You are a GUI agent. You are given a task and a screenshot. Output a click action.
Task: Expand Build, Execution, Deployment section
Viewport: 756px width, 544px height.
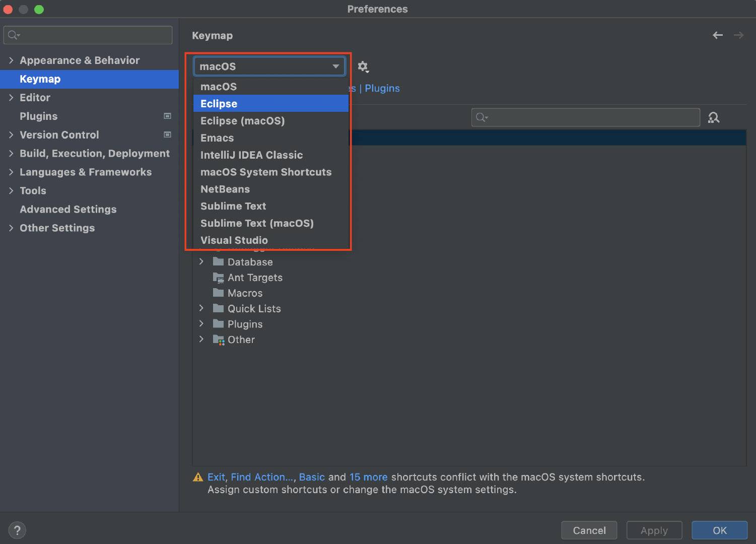coord(11,154)
